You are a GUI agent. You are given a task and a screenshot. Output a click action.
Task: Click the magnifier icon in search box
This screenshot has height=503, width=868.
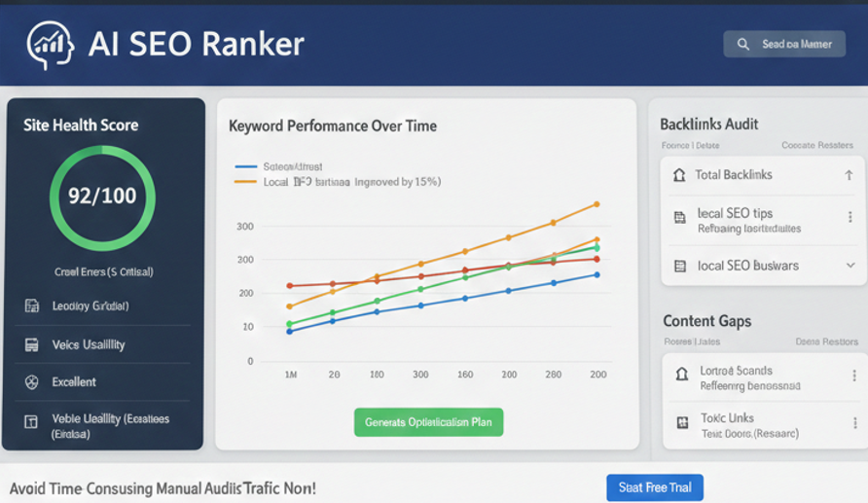pyautogui.click(x=743, y=44)
